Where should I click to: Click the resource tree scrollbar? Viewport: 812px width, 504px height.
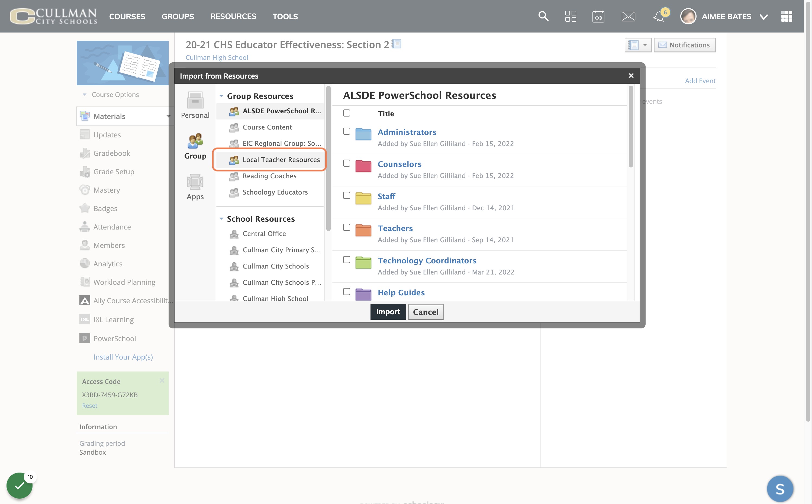328,158
